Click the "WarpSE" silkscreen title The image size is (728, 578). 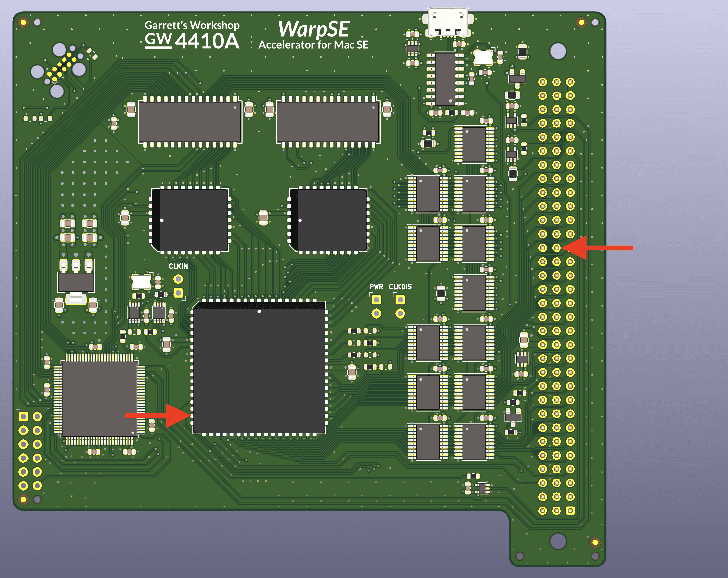coord(313,29)
